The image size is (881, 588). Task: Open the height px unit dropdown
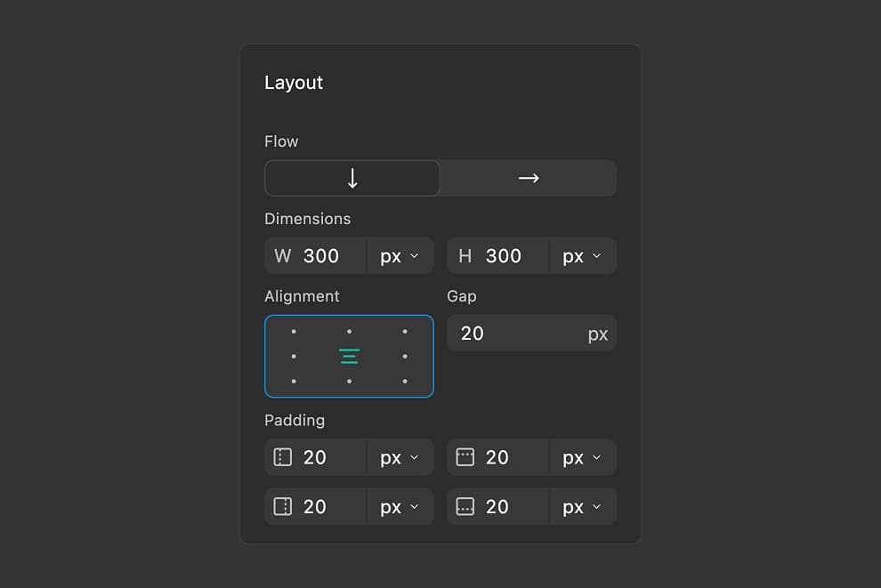(x=583, y=255)
